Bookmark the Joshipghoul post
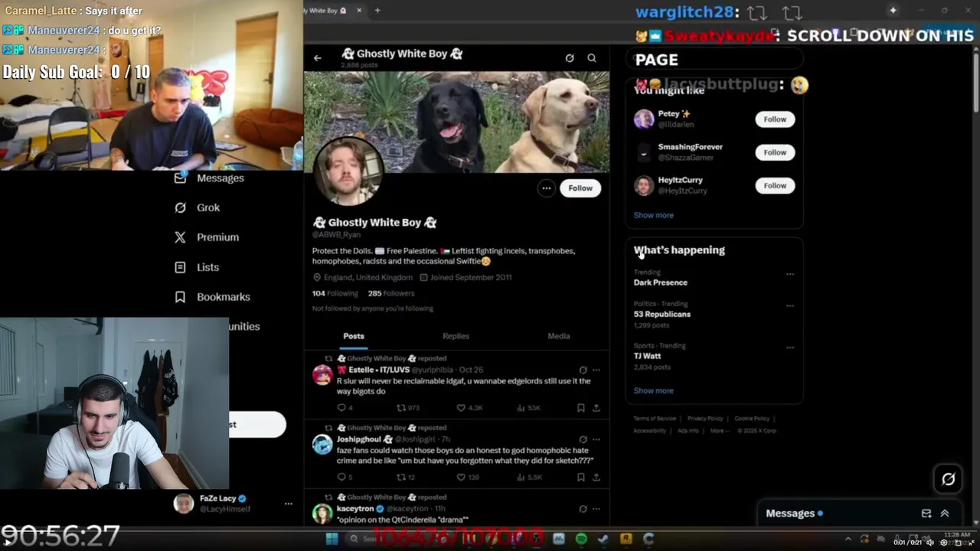Screen dimensions: 980x551 click(x=580, y=478)
